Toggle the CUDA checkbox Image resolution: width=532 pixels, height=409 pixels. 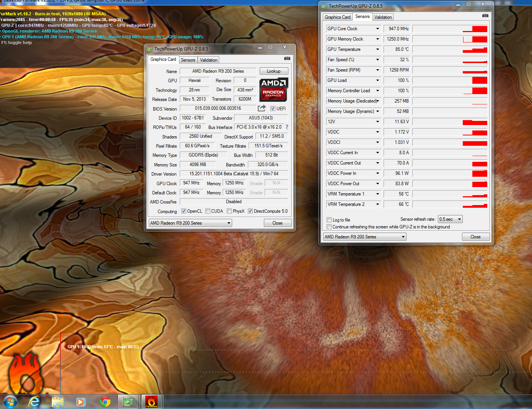coord(208,211)
